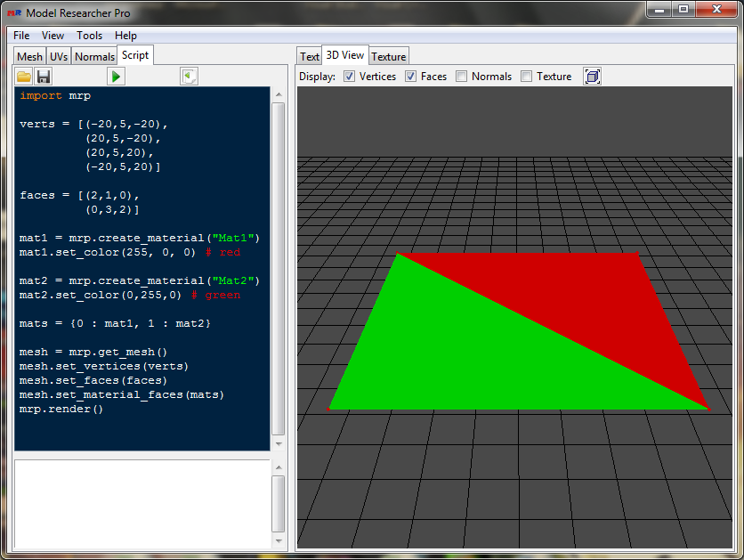744x560 pixels.
Task: Select the Script tab
Action: point(135,55)
